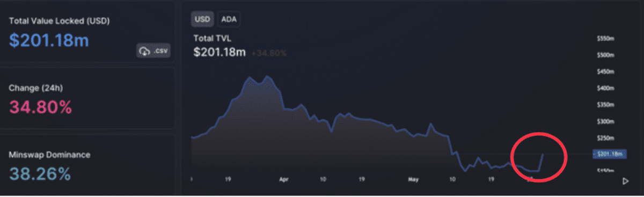
Task: Click the 34.80% change value
Action: [x=40, y=107]
